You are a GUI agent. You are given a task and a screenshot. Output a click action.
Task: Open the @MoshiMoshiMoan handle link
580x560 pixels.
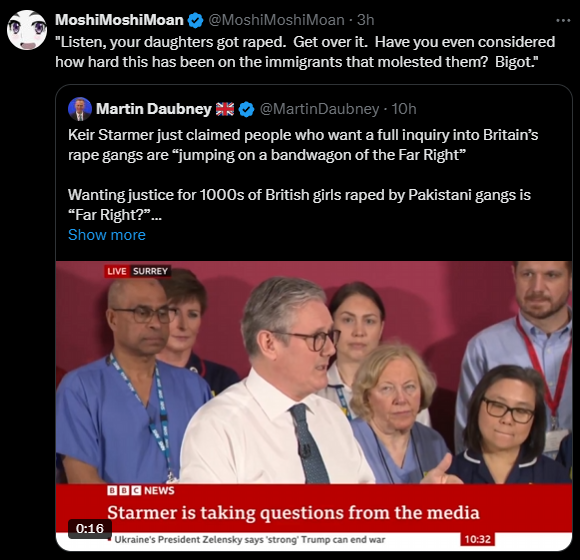coord(276,20)
